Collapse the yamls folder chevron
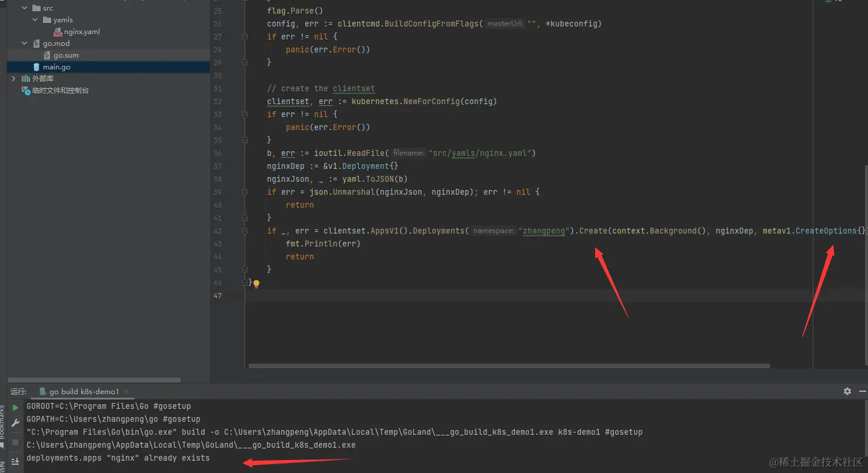This screenshot has height=473, width=868. 35,20
